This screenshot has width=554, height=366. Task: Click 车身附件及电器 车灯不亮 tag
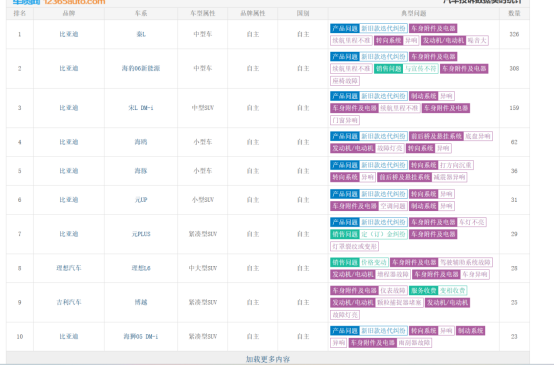pyautogui.click(x=448, y=222)
